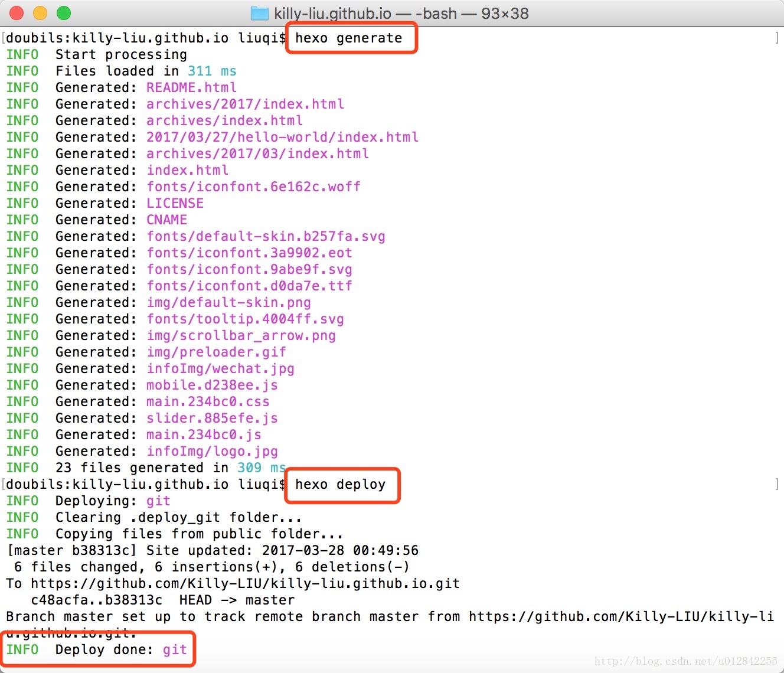Click 'fonts/iconfont.9abe9f.svg' file name

click(250, 270)
